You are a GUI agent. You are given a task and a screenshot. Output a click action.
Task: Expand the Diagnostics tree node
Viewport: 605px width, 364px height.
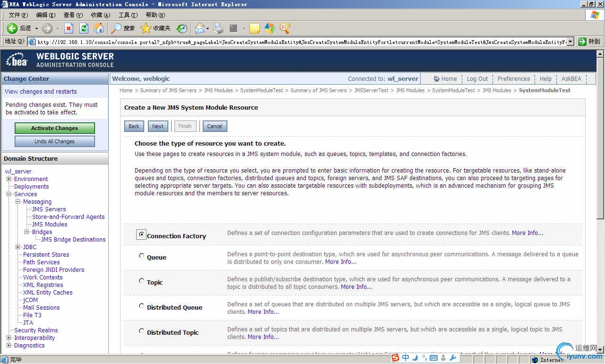(x=9, y=346)
